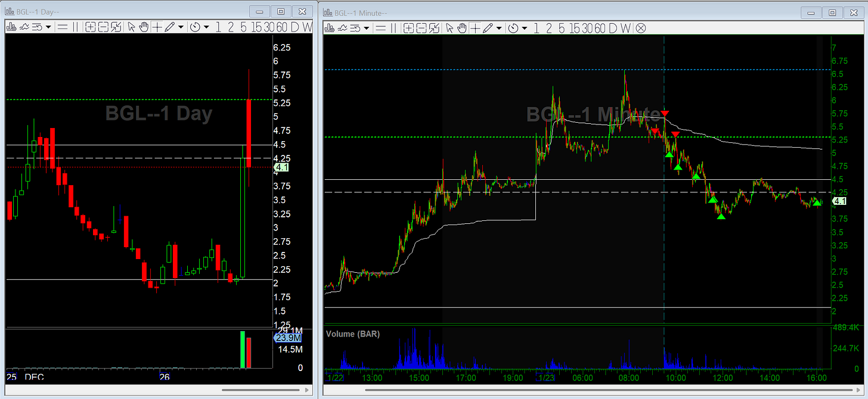868x399 pixels.
Task: Zoom in on the BGL 1 Minute chart
Action: [408, 27]
